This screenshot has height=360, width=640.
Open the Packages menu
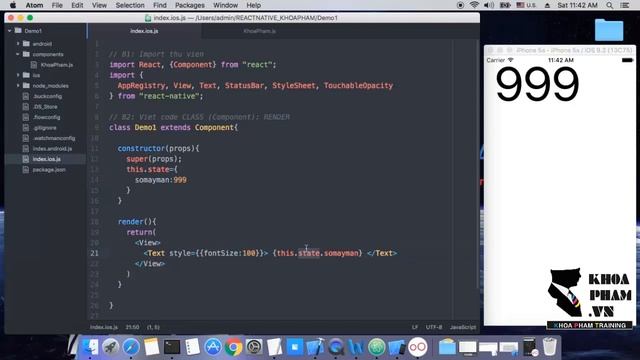pyautogui.click(x=190, y=5)
